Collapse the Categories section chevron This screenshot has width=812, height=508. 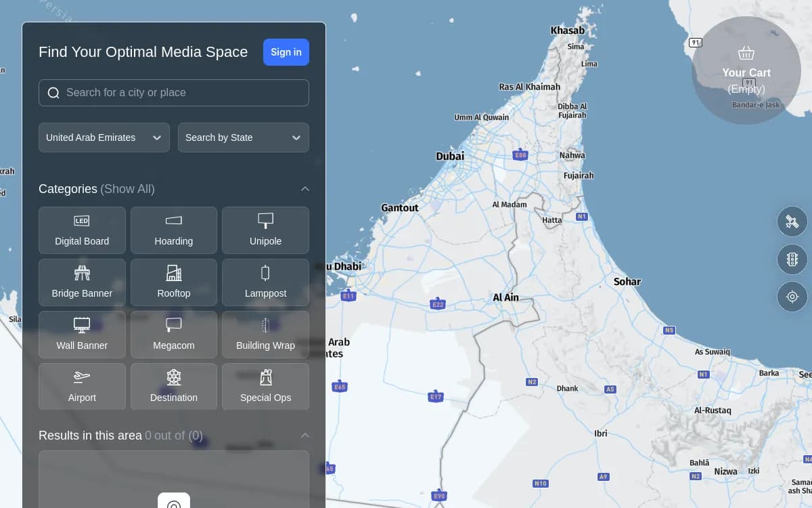pyautogui.click(x=305, y=189)
